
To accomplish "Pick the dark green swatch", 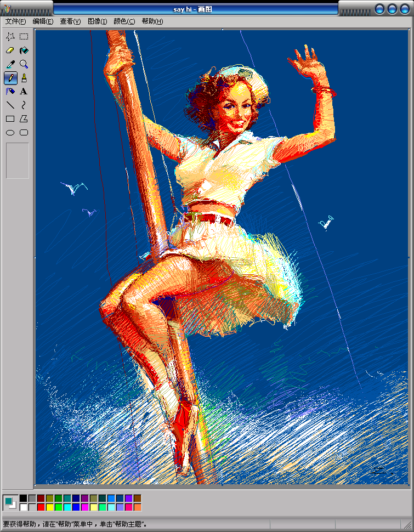I will coord(59,499).
